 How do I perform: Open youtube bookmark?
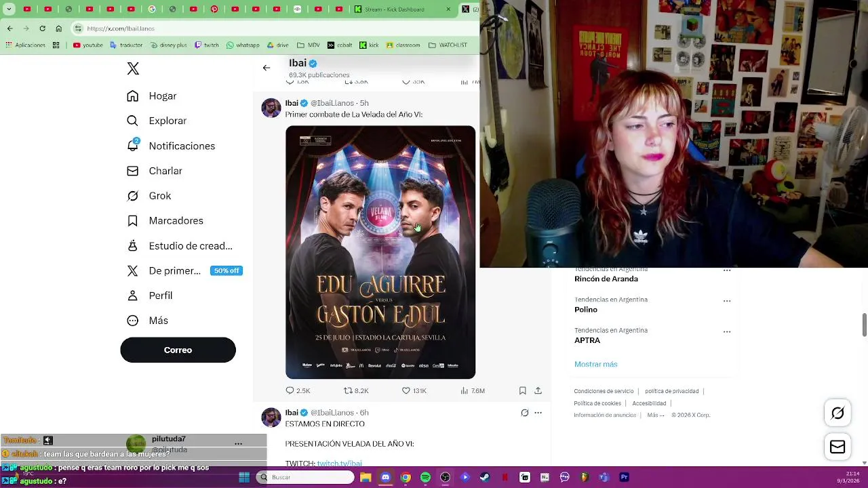(88, 45)
